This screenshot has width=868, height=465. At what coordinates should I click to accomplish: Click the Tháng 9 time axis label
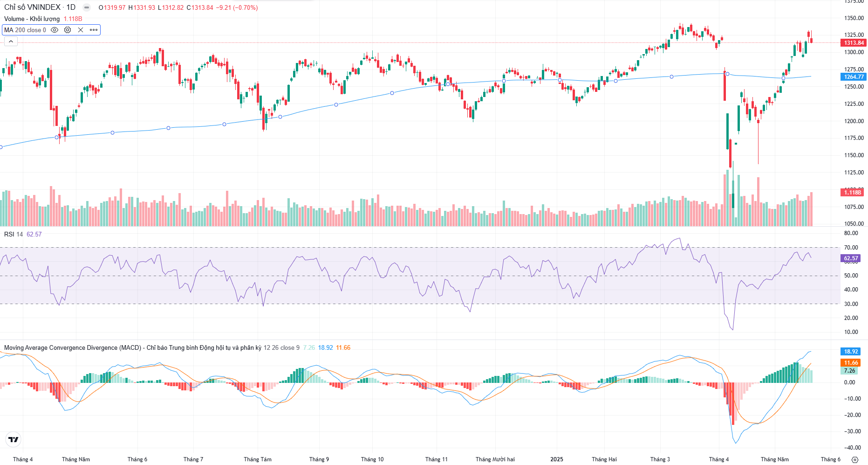pos(319,459)
